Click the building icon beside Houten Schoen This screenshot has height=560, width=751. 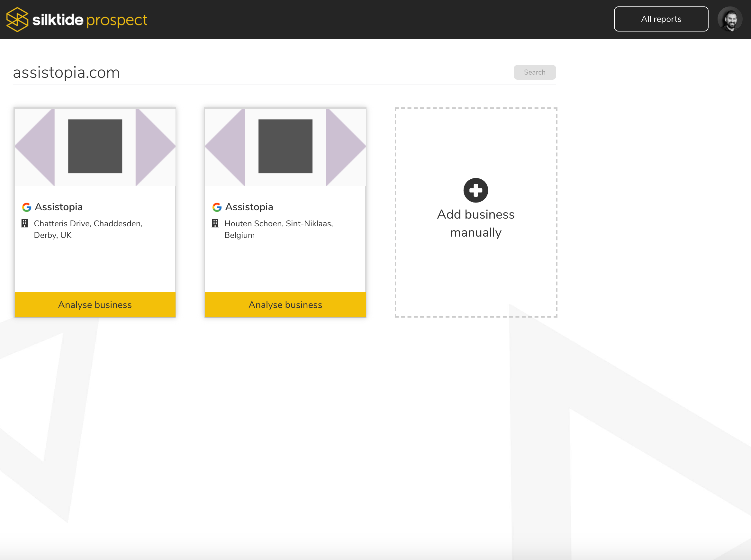[215, 223]
